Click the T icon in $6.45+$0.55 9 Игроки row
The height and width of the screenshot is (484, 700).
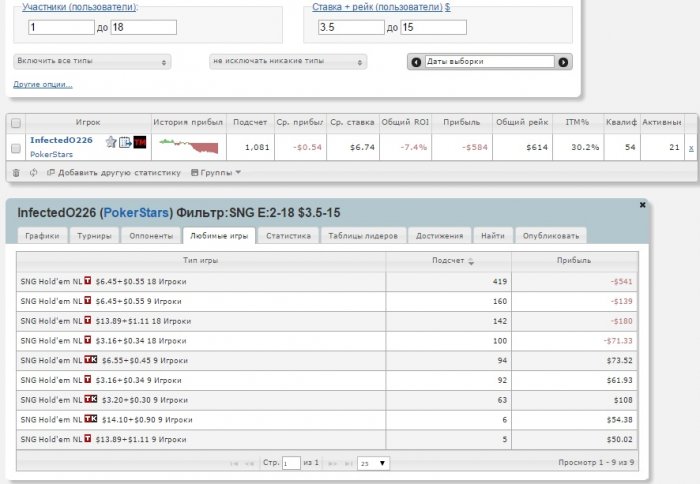click(88, 300)
